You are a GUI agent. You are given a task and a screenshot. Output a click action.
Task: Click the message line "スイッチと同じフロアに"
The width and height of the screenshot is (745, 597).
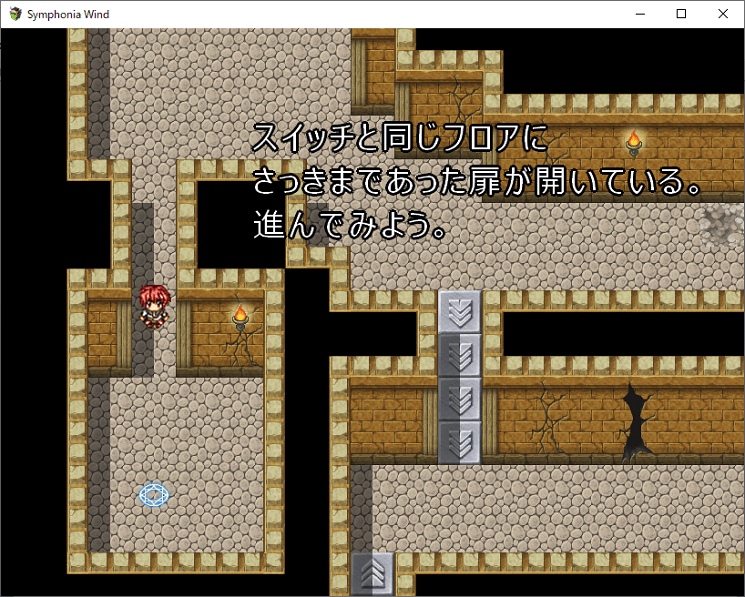point(400,137)
